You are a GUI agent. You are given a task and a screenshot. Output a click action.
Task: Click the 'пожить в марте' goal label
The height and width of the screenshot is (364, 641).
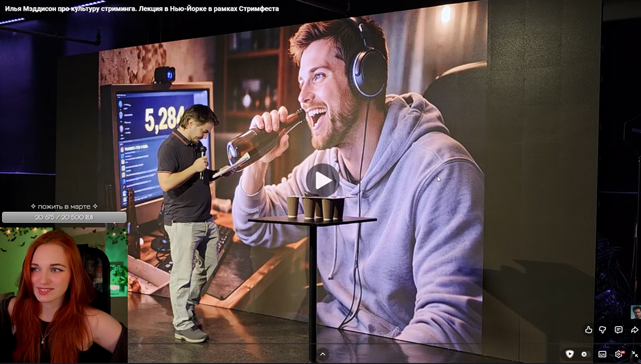(x=64, y=206)
